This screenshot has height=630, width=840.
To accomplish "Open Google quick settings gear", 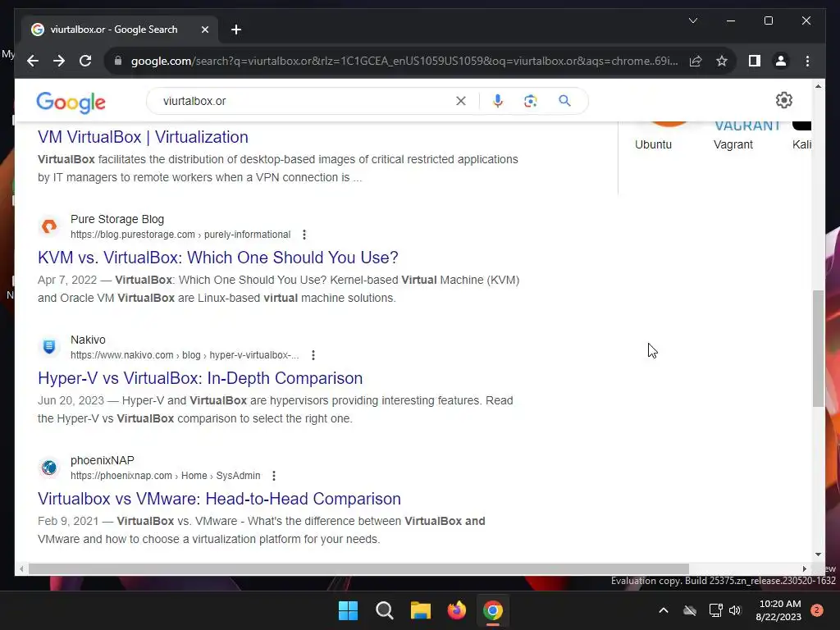I will [783, 100].
